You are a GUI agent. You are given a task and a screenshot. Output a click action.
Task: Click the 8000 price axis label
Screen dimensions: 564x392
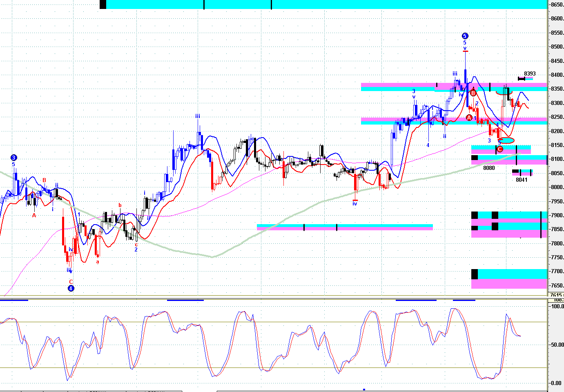[557, 187]
